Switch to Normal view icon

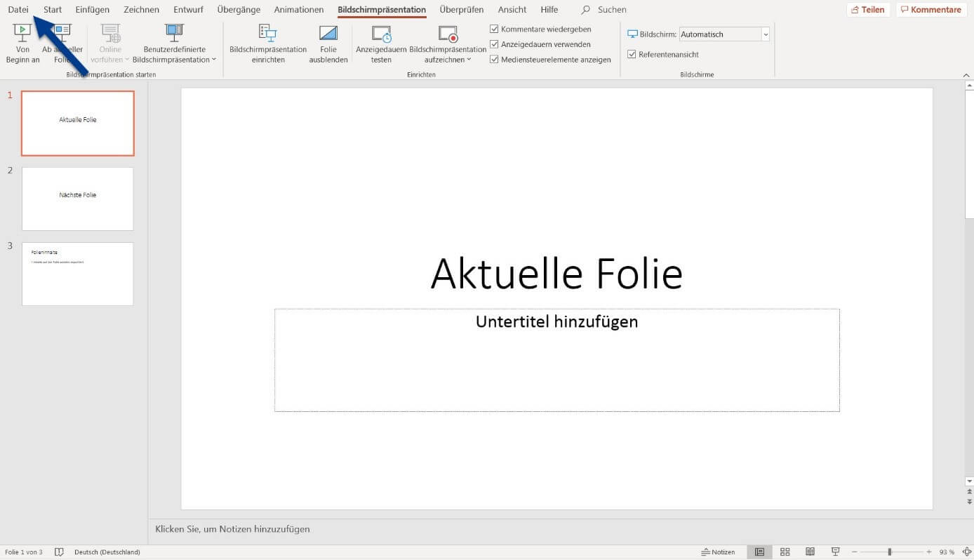pyautogui.click(x=759, y=552)
